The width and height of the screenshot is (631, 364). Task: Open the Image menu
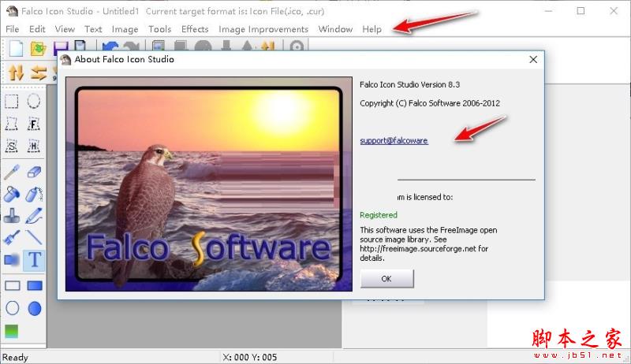pos(125,29)
